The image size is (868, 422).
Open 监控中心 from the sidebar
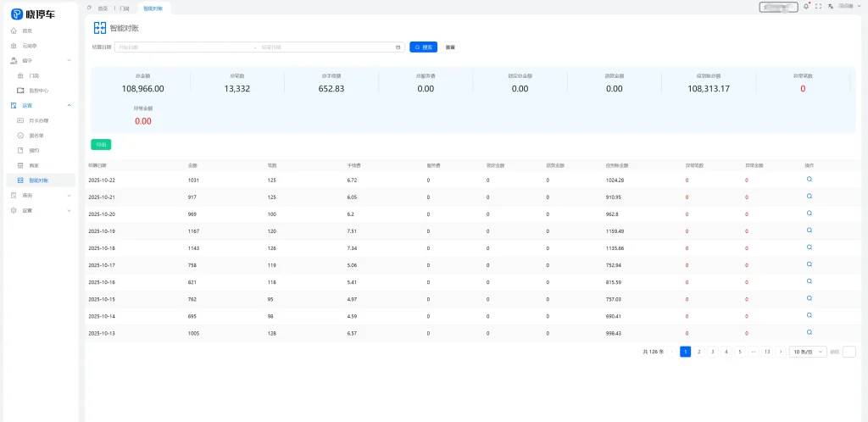click(x=38, y=90)
